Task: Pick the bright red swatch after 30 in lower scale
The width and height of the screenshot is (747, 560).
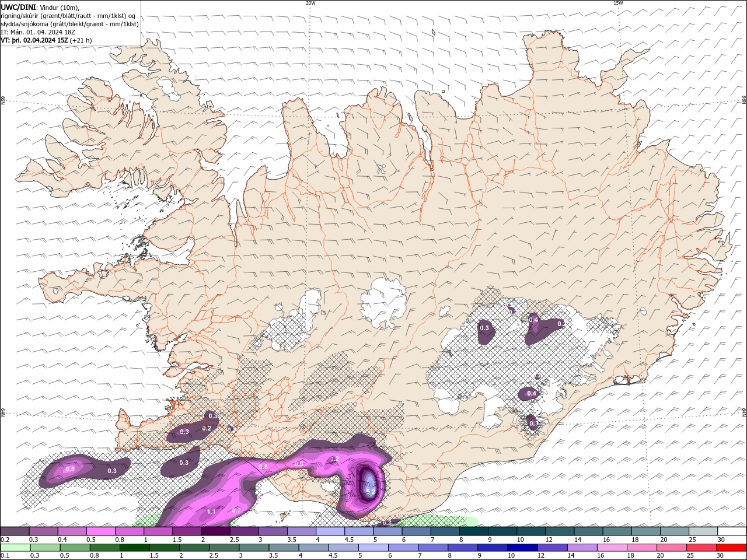Action: click(x=731, y=548)
